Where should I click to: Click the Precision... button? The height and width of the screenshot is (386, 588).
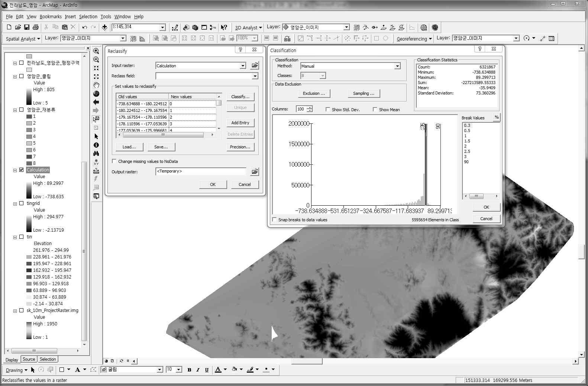240,147
